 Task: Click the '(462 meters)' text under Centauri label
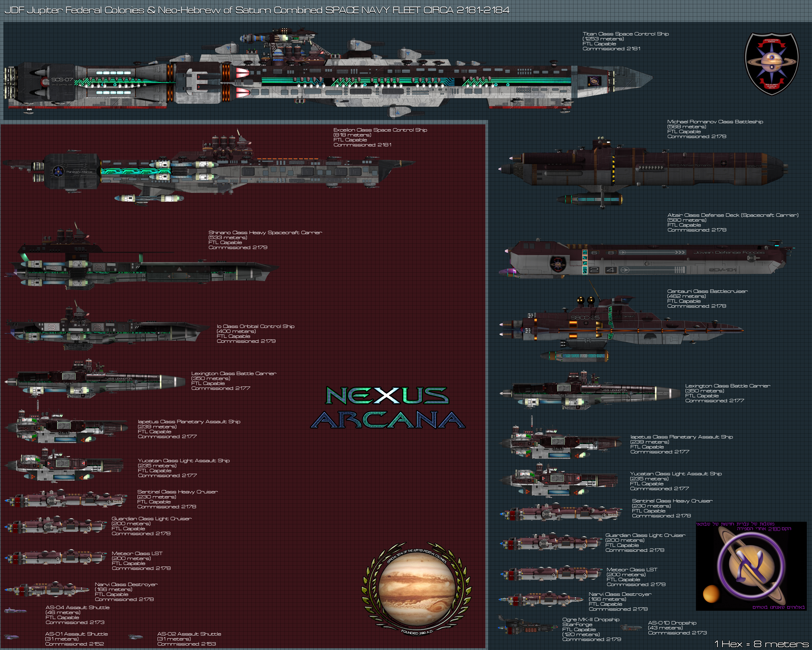tap(687, 296)
